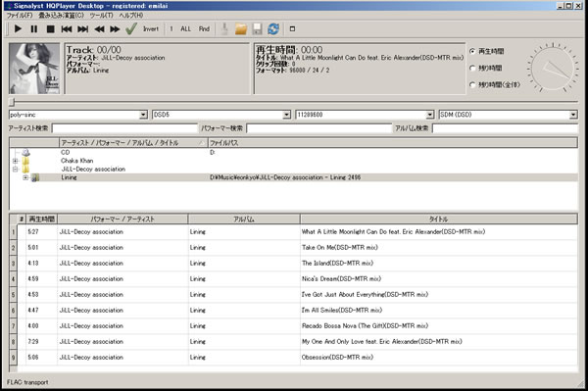
Task: Click the playlist 再生時間 column header
Action: pos(41,219)
